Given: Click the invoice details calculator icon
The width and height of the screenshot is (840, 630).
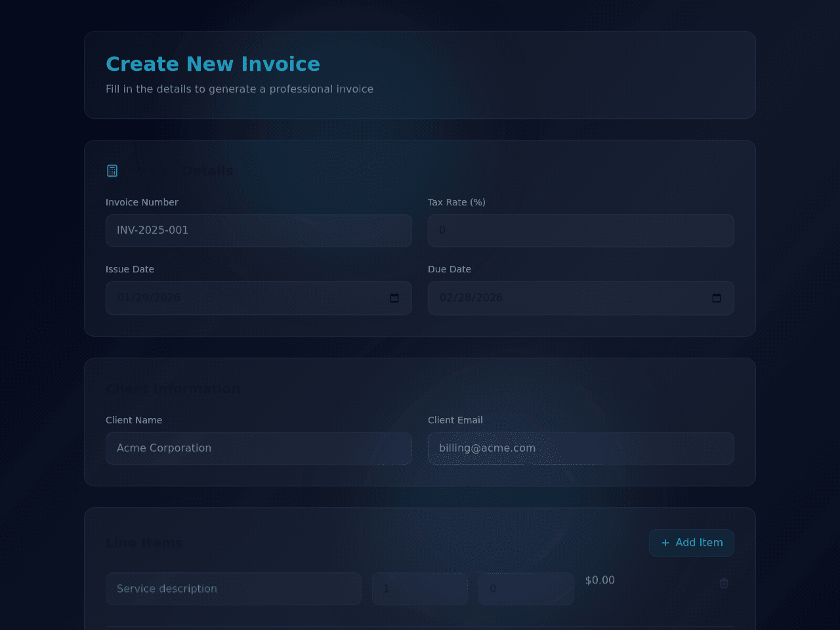Looking at the screenshot, I should tap(112, 171).
